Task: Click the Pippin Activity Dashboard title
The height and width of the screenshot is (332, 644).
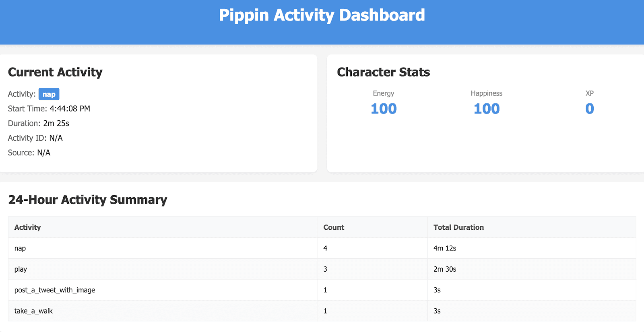Action: click(x=322, y=15)
